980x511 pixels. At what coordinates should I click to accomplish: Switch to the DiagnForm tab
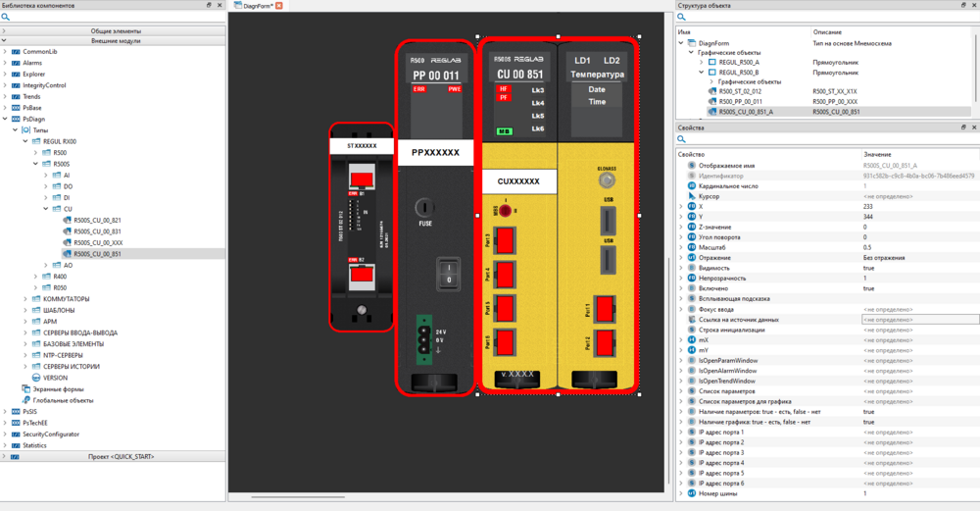(x=257, y=6)
